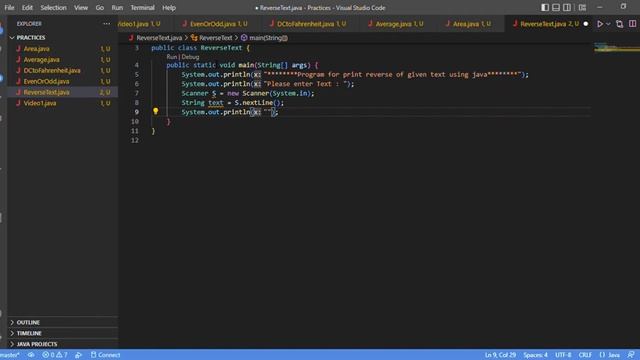Click EXPLORER panel title

click(29, 24)
